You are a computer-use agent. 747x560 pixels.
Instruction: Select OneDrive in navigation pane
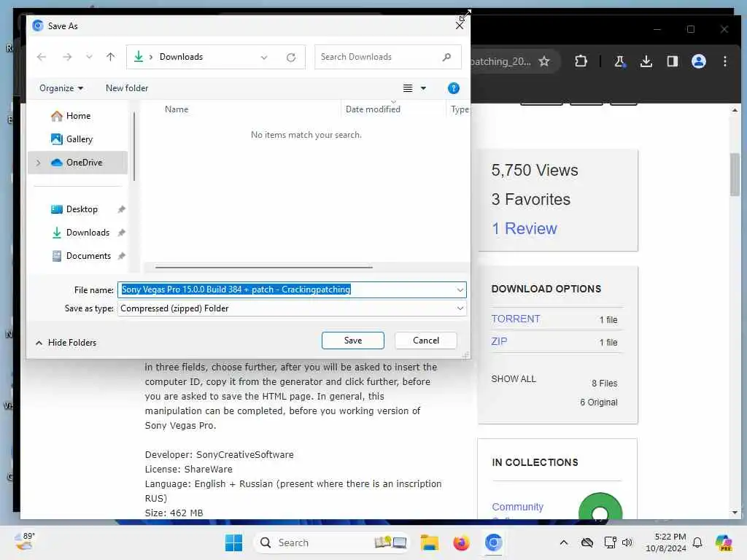pos(78,163)
